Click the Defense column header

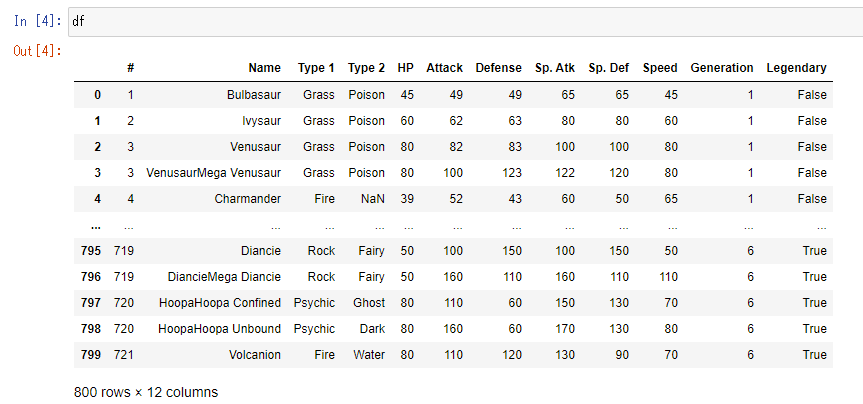498,68
